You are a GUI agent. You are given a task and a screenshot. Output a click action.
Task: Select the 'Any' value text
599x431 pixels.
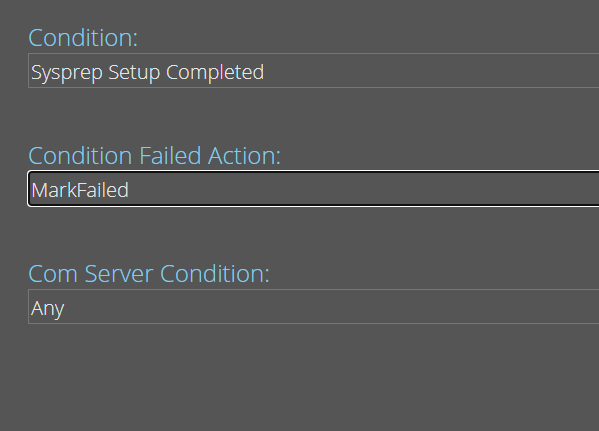point(48,309)
